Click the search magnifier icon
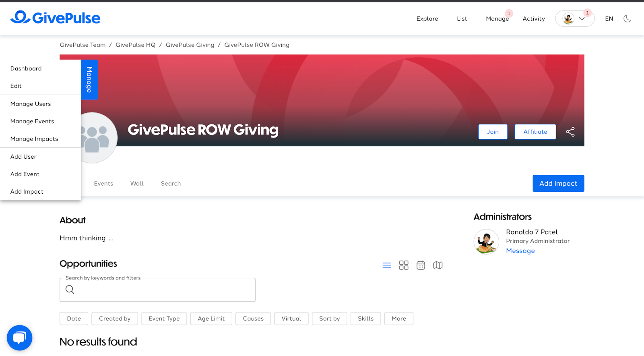The width and height of the screenshot is (644, 356). click(70, 290)
